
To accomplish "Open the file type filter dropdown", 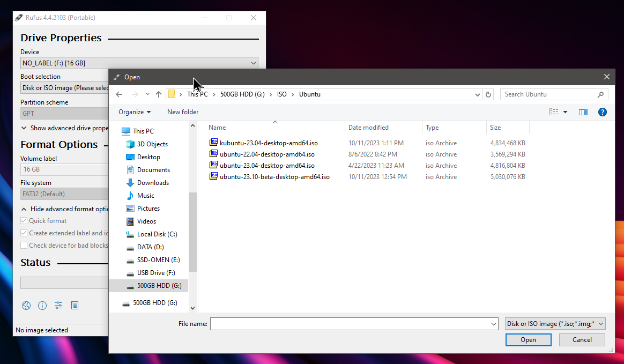I will click(x=555, y=324).
